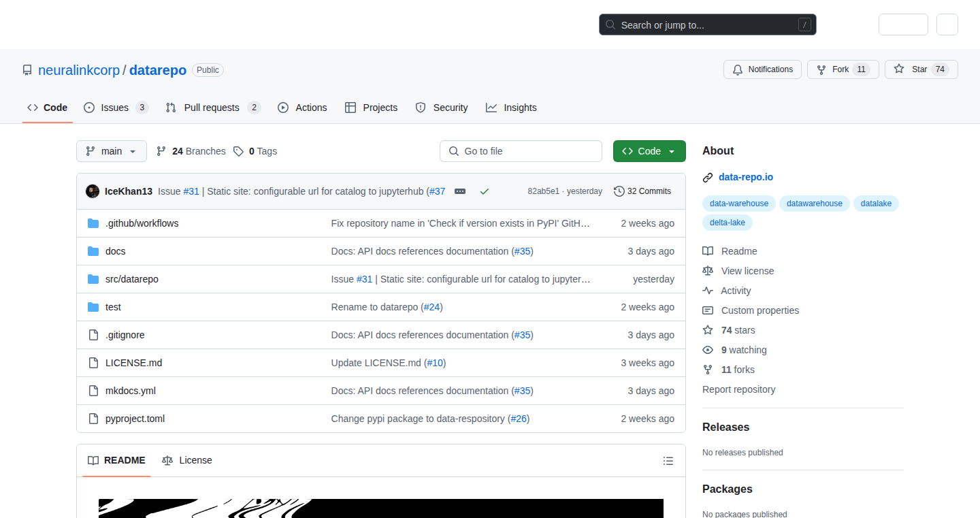Select the data-warehouse topic tag
980x518 pixels.
[739, 204]
